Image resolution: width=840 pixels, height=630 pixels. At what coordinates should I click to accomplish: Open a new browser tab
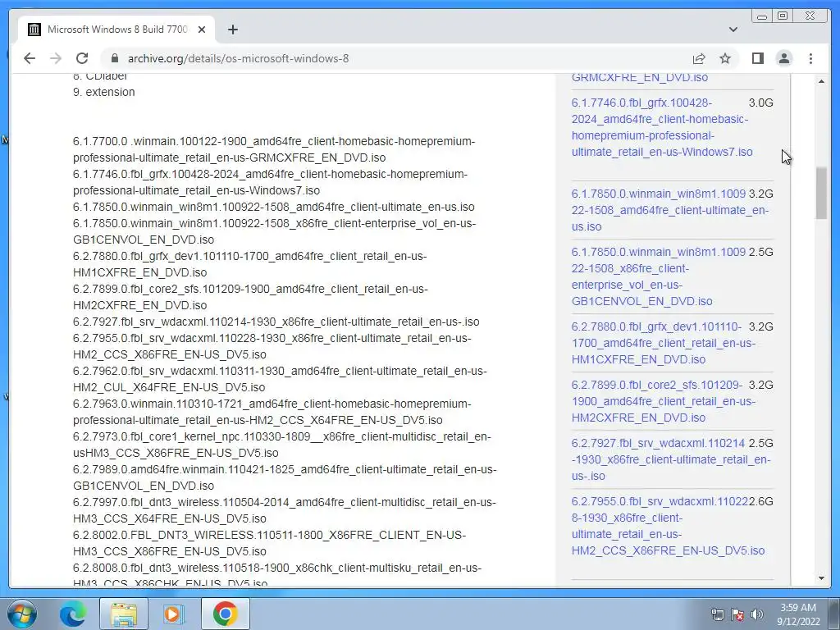(x=232, y=30)
